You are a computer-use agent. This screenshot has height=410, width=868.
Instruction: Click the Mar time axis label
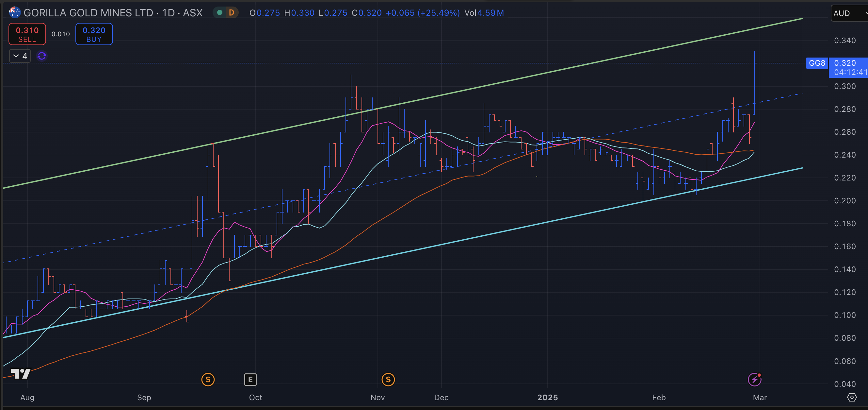pyautogui.click(x=760, y=398)
